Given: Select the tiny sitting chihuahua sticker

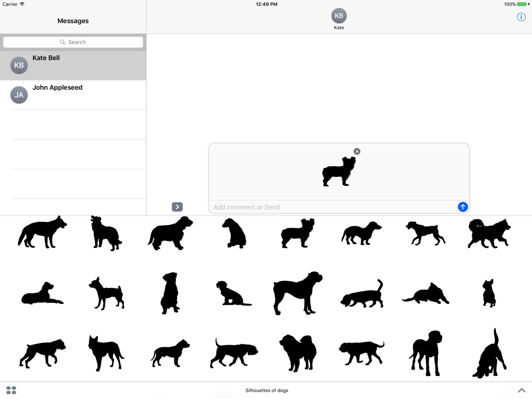Looking at the screenshot, I should click(489, 293).
